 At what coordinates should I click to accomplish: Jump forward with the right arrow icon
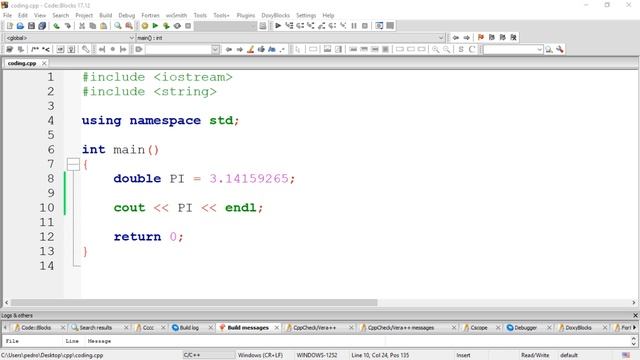(x=467, y=38)
